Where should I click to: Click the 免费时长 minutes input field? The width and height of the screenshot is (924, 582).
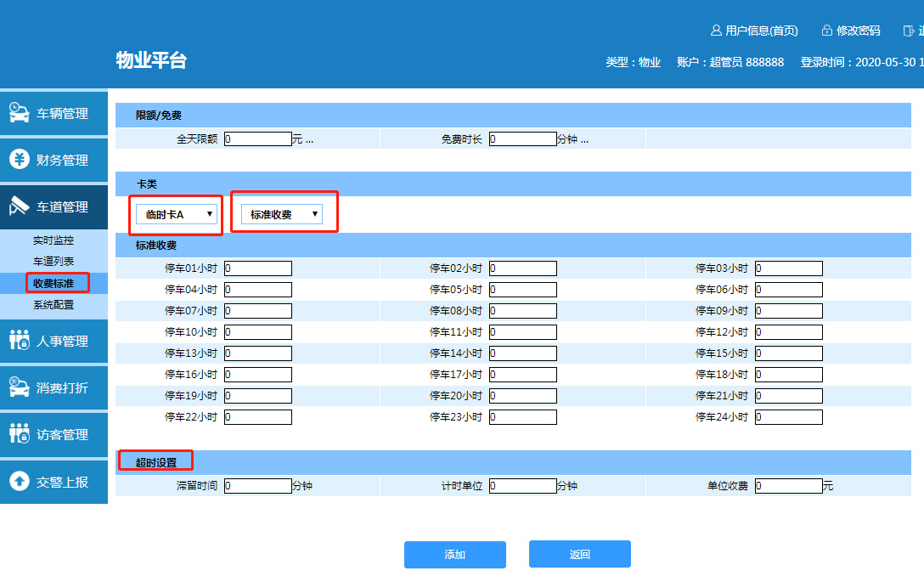pos(523,139)
